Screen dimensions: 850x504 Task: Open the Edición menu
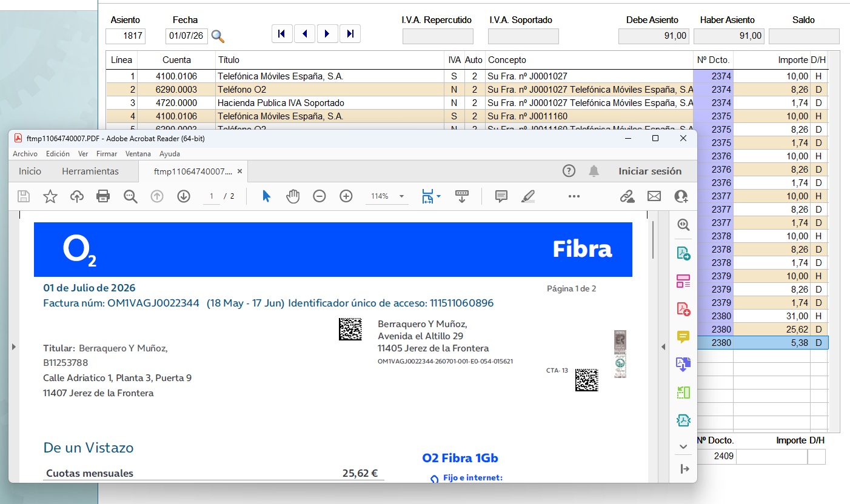pyautogui.click(x=58, y=154)
